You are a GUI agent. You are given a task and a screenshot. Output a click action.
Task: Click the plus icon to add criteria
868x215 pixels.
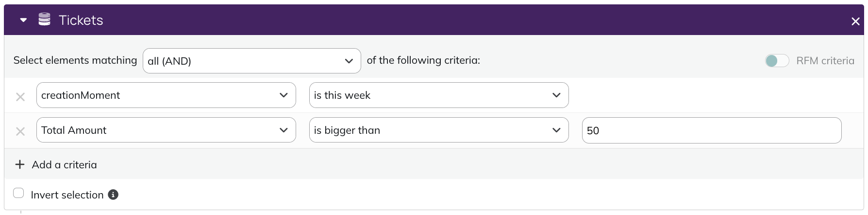click(20, 164)
